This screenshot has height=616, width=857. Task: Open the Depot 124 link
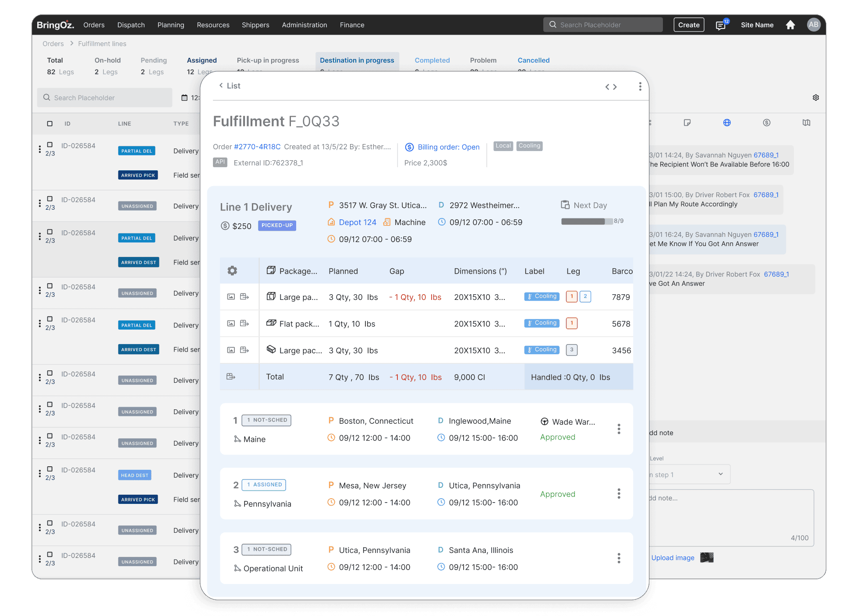click(358, 222)
